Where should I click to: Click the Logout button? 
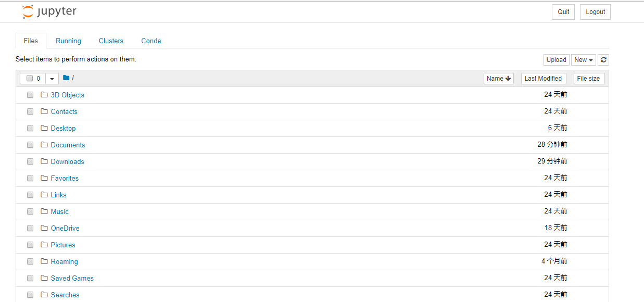point(595,12)
